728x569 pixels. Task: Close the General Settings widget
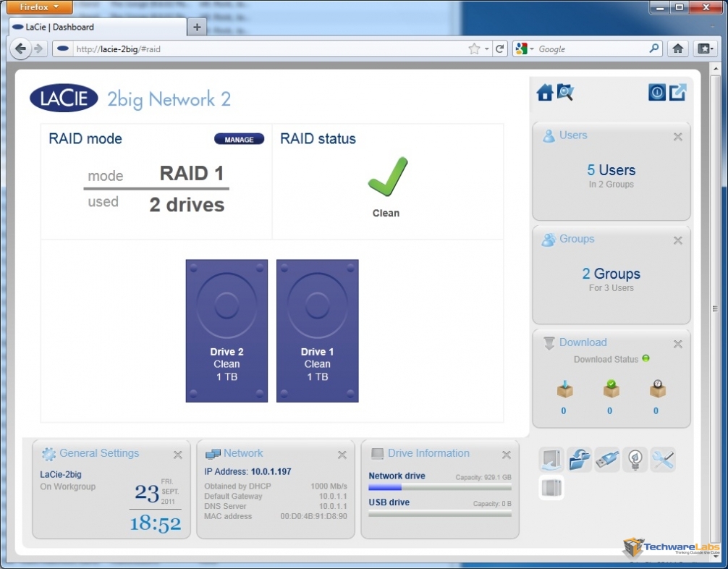[178, 455]
